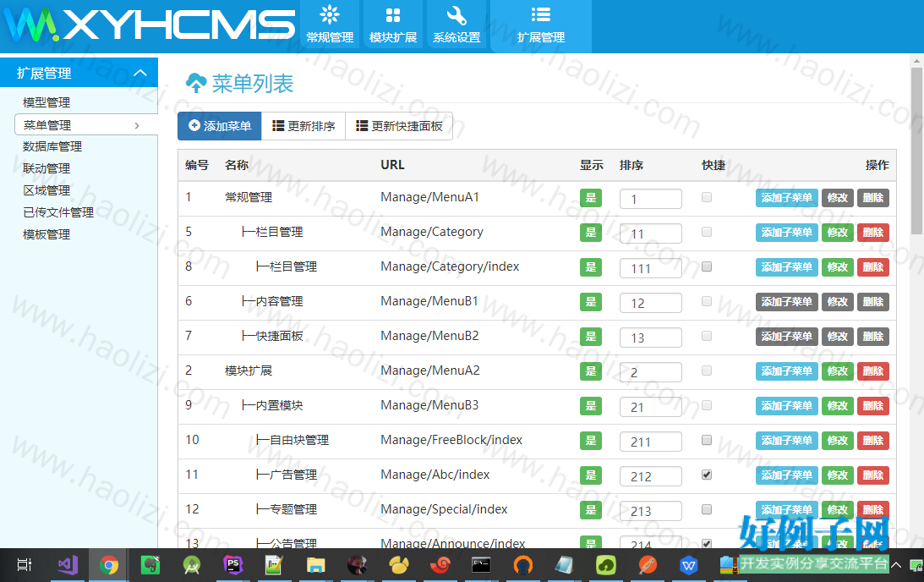
Task: Open 模块扩展 top navigation
Action: 393,25
